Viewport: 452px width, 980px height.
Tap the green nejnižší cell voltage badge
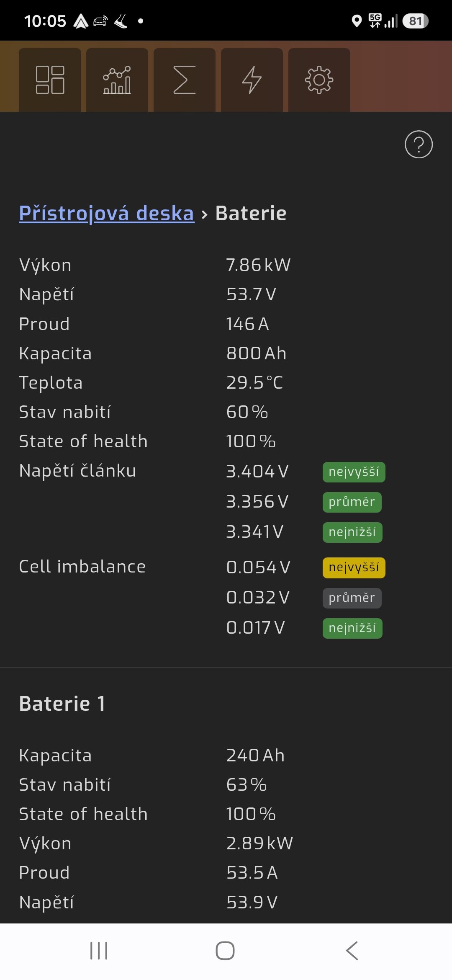pos(352,532)
